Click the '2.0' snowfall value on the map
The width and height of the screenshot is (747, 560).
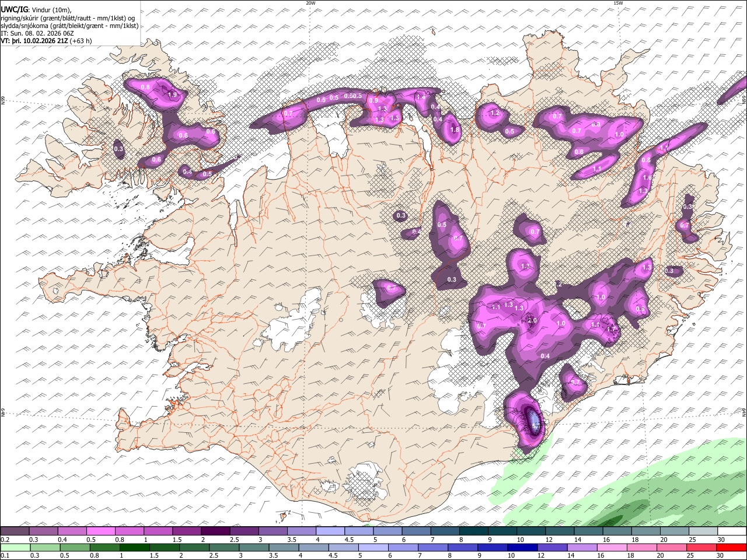pyautogui.click(x=532, y=320)
